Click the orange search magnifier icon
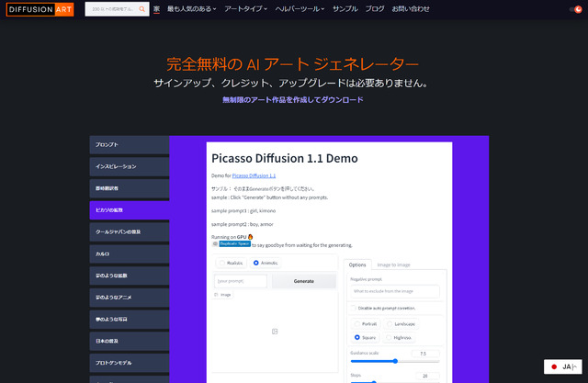 (x=141, y=9)
